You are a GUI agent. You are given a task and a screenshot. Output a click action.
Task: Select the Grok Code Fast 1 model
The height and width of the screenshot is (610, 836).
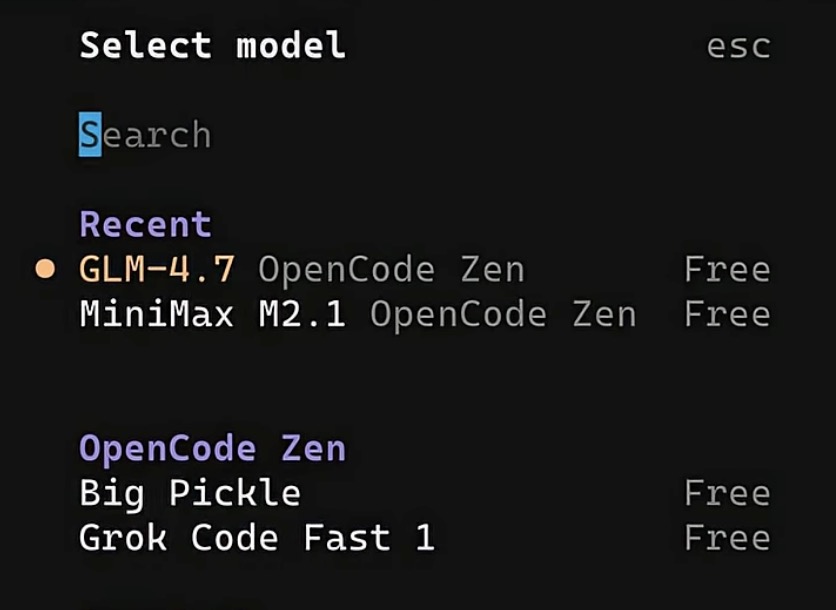(x=257, y=538)
